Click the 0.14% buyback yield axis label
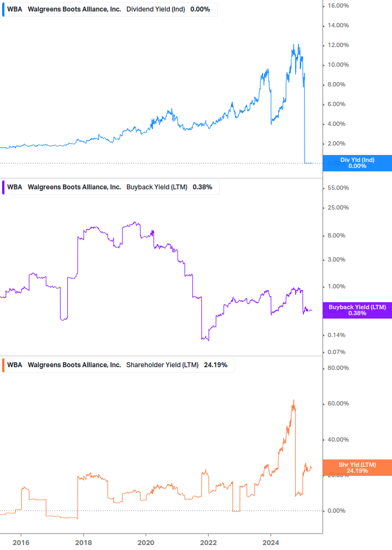Screen dimensions: 392x550 click(336, 335)
